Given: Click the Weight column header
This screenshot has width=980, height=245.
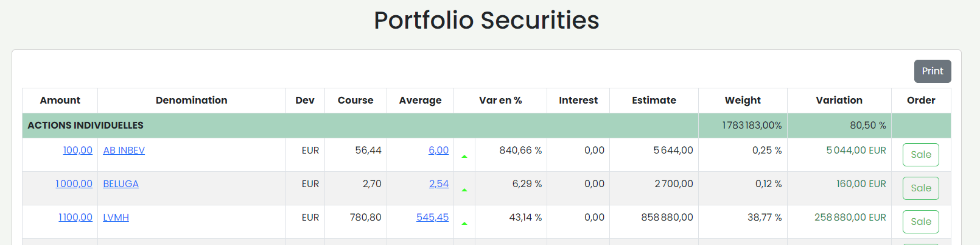Looking at the screenshot, I should (743, 101).
